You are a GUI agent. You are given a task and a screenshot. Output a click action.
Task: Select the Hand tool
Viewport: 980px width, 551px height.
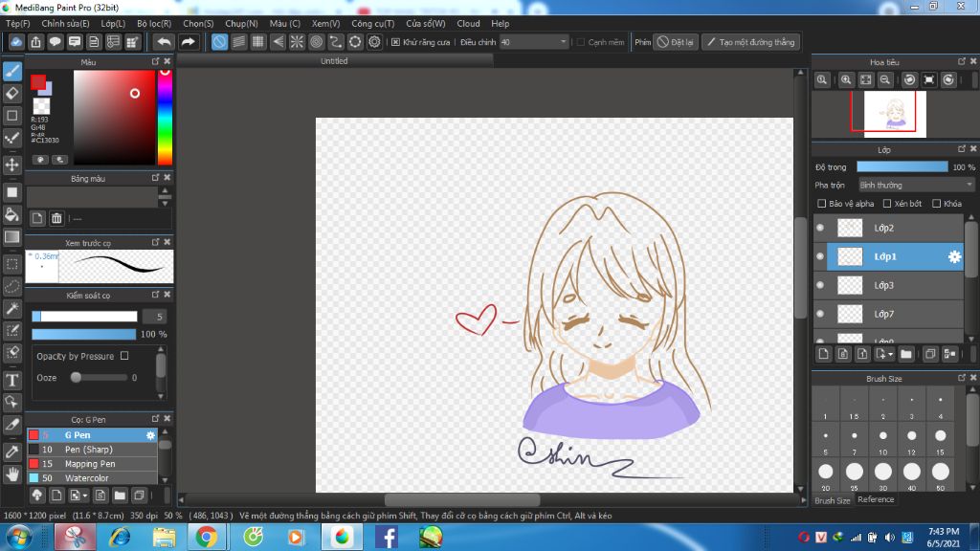(x=12, y=474)
